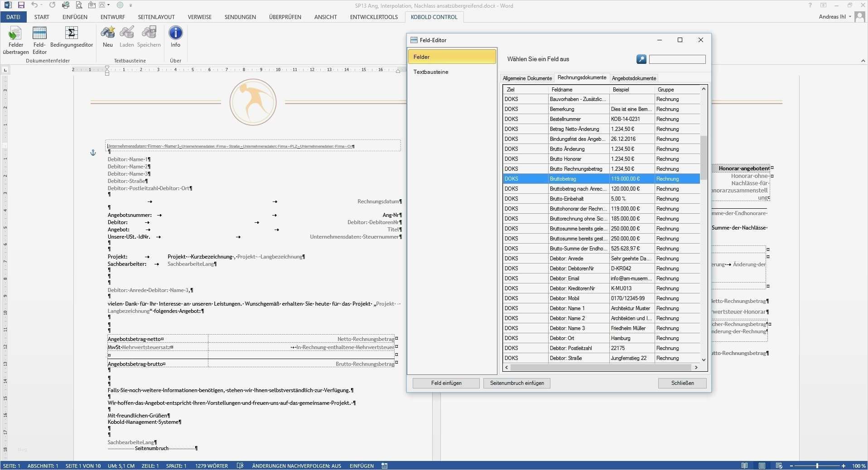
Task: Switch to Angebotsdokumente tab
Action: pos(633,78)
